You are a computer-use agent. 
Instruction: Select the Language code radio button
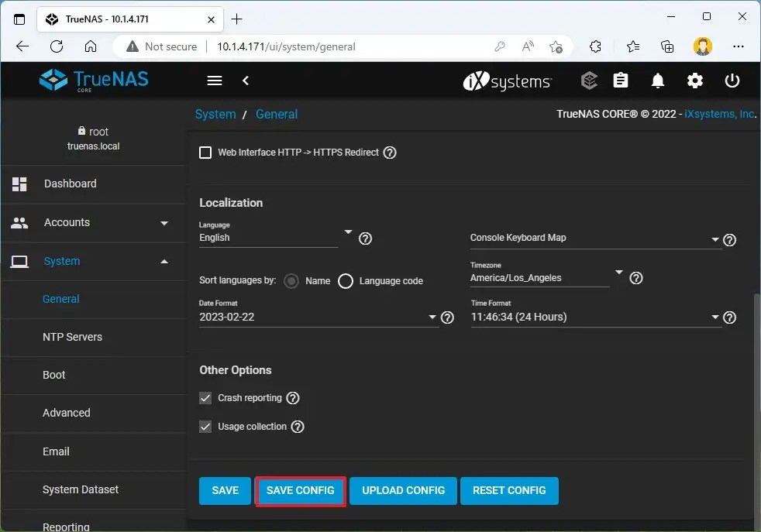(346, 280)
